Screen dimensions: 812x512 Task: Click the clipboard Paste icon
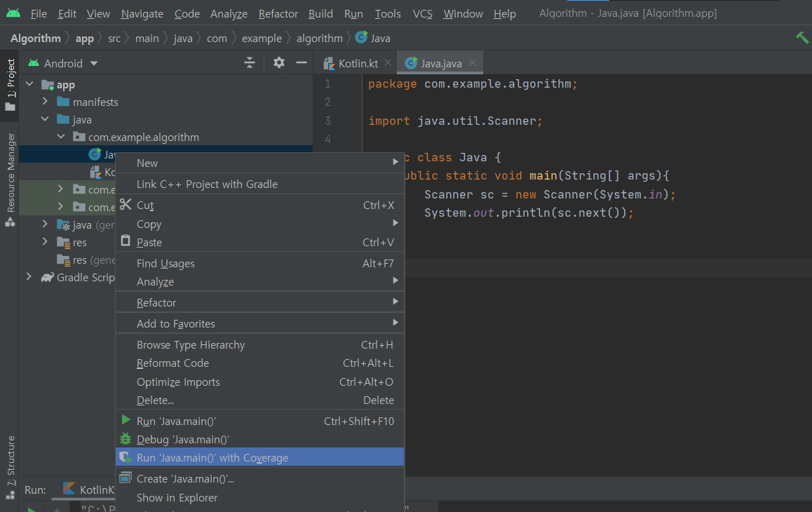pos(126,241)
